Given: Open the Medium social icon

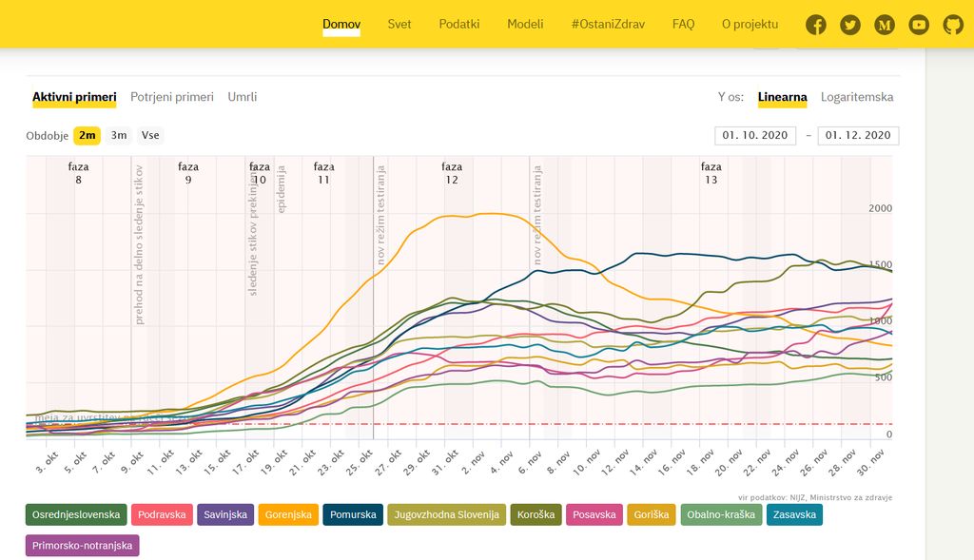Looking at the screenshot, I should [885, 25].
